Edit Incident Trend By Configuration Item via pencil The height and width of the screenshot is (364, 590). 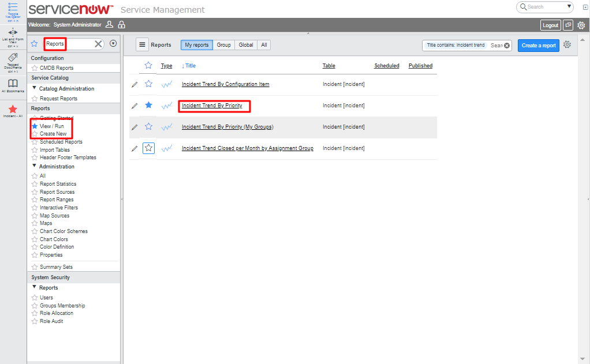[x=135, y=84]
